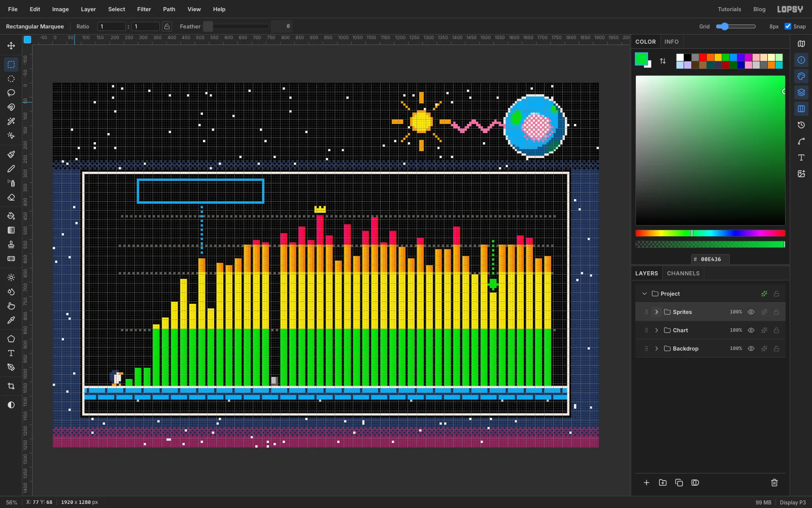Expand the Backdrop folder
The width and height of the screenshot is (812, 508).
click(657, 348)
